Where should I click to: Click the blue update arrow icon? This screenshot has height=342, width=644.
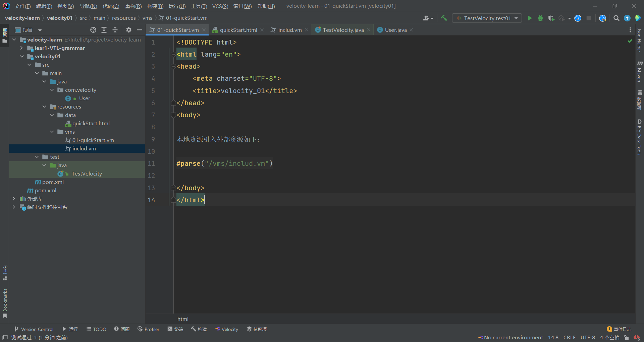[x=627, y=18]
